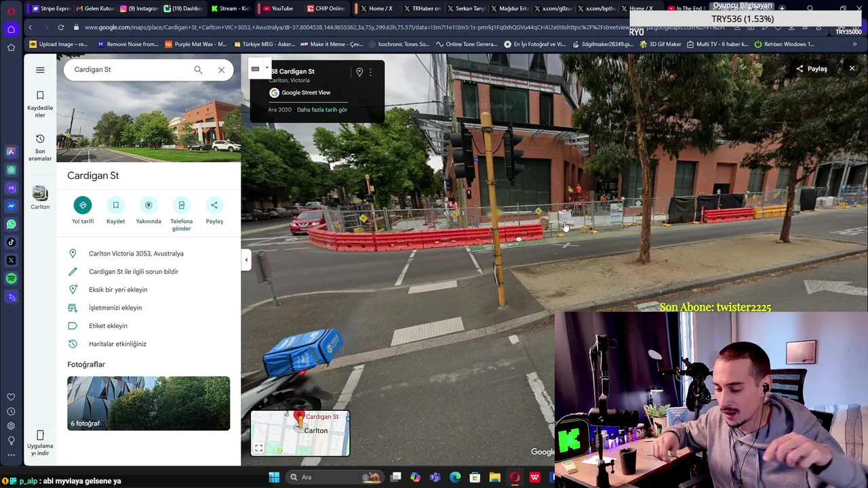Click the Cardigan St minimap
This screenshot has width=868, height=488.
click(x=300, y=433)
